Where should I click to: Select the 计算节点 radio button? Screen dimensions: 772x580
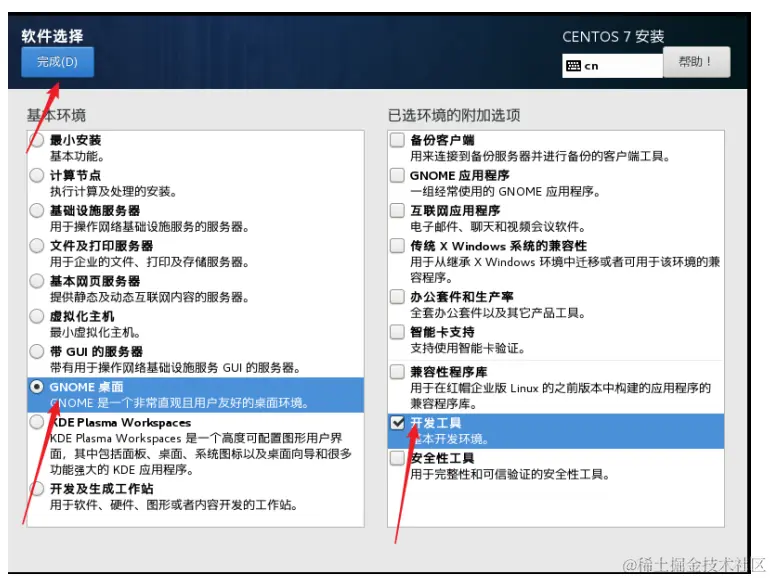click(x=36, y=175)
